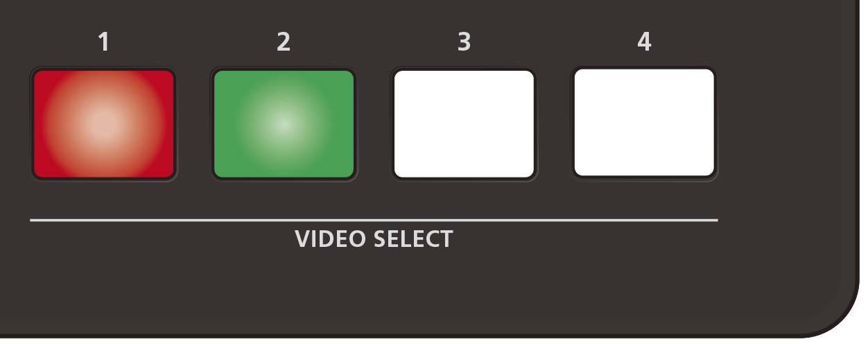868x344 pixels.
Task: Tap the glowing center of the red button
Action: (x=104, y=124)
